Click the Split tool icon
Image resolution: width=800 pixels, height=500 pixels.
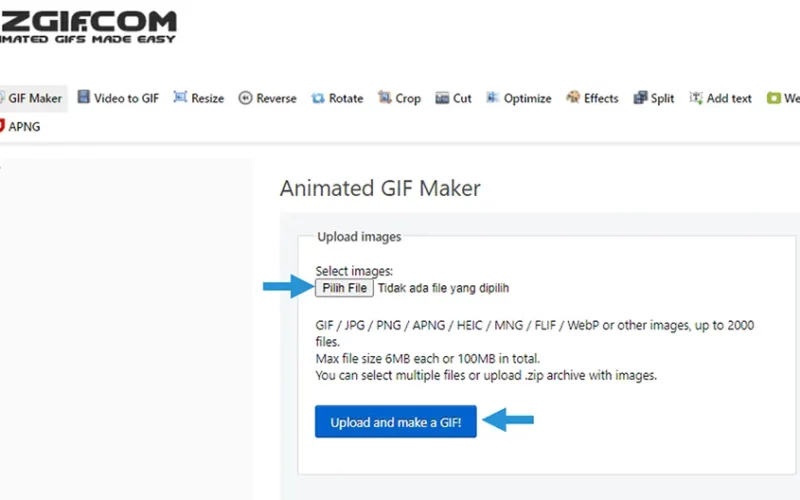(640, 97)
